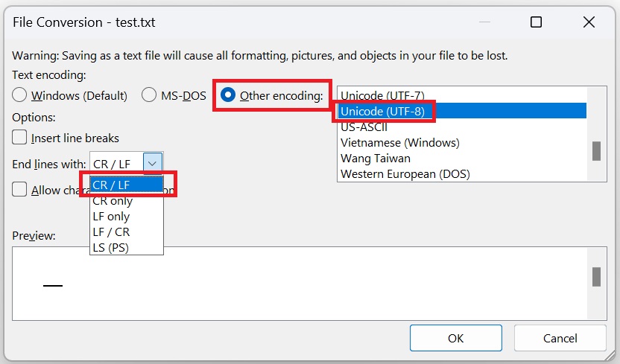The height and width of the screenshot is (364, 620).
Task: Enable the Insert line breaks checkbox
Action: [x=20, y=138]
